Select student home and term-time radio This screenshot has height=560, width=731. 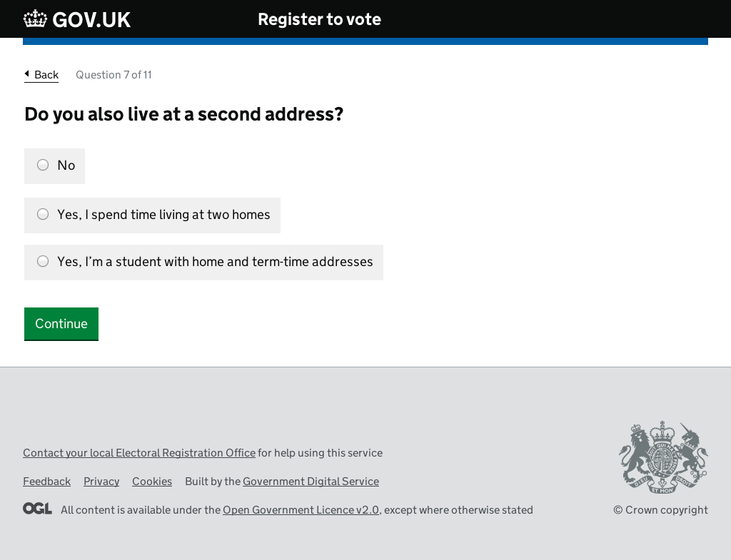43,261
